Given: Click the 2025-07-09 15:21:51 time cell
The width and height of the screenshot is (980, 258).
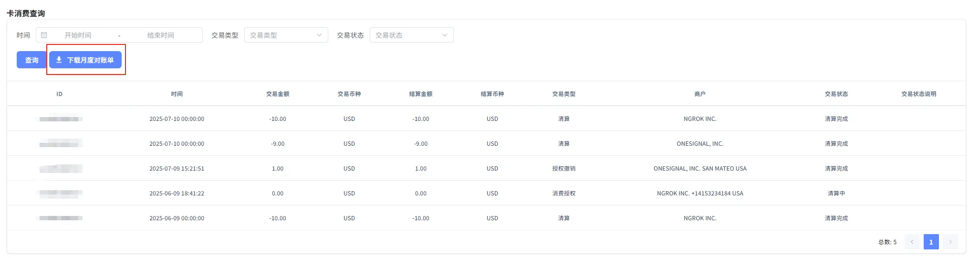Looking at the screenshot, I should [177, 169].
